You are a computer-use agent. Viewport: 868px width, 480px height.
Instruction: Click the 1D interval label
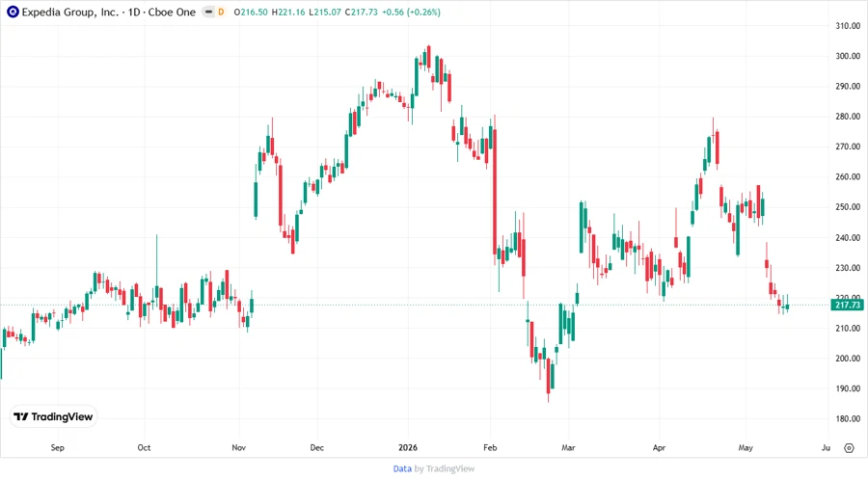134,12
